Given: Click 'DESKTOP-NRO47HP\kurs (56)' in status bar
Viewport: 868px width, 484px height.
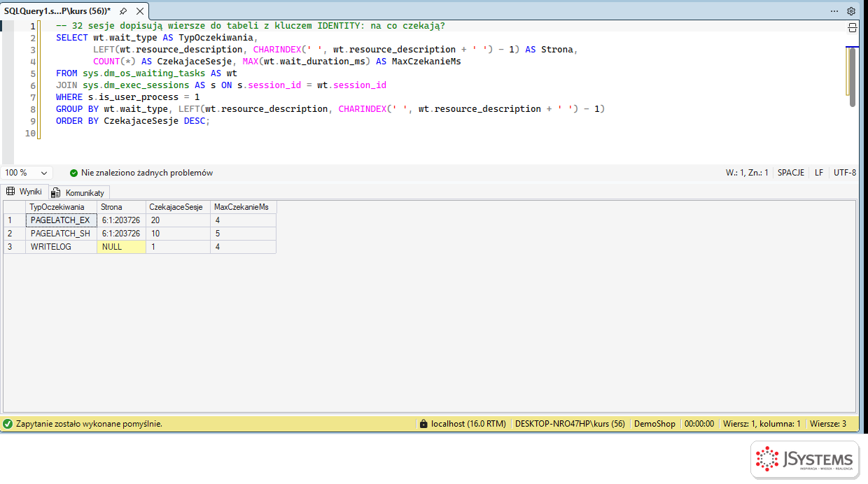Looking at the screenshot, I should (x=570, y=424).
